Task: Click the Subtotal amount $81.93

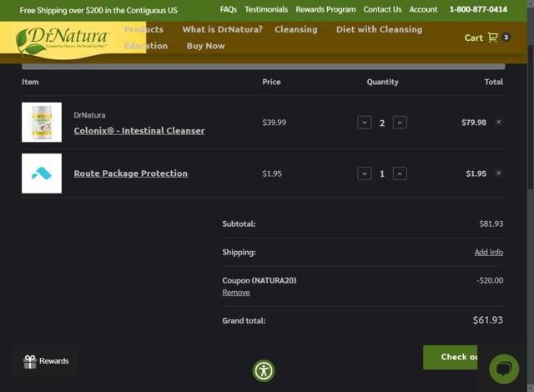Action: pos(491,224)
